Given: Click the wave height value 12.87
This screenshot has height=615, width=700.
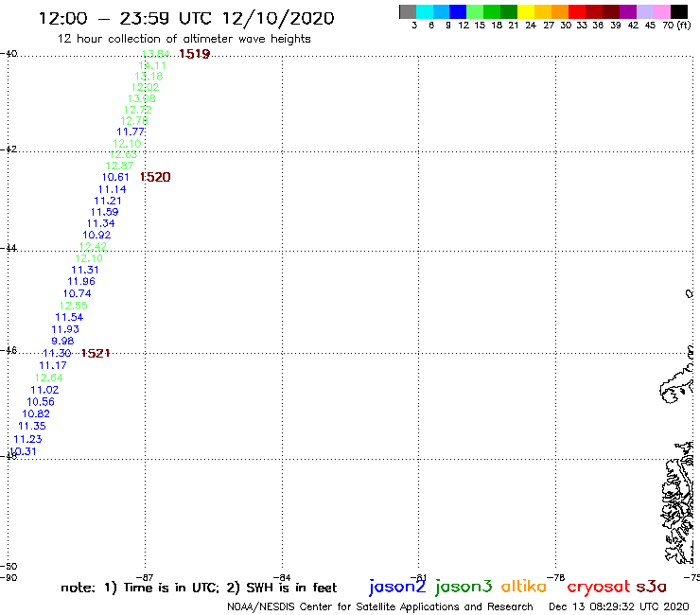Looking at the screenshot, I should [x=119, y=167].
